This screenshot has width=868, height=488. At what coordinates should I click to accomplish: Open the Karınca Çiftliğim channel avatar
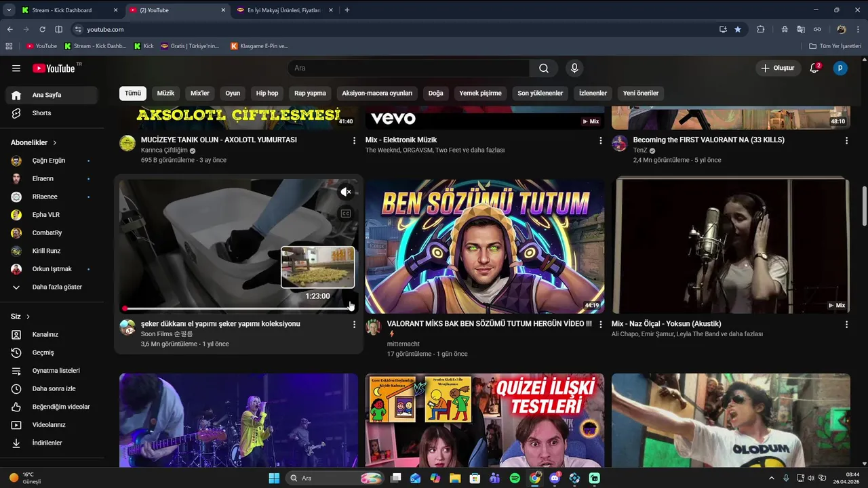point(127,143)
